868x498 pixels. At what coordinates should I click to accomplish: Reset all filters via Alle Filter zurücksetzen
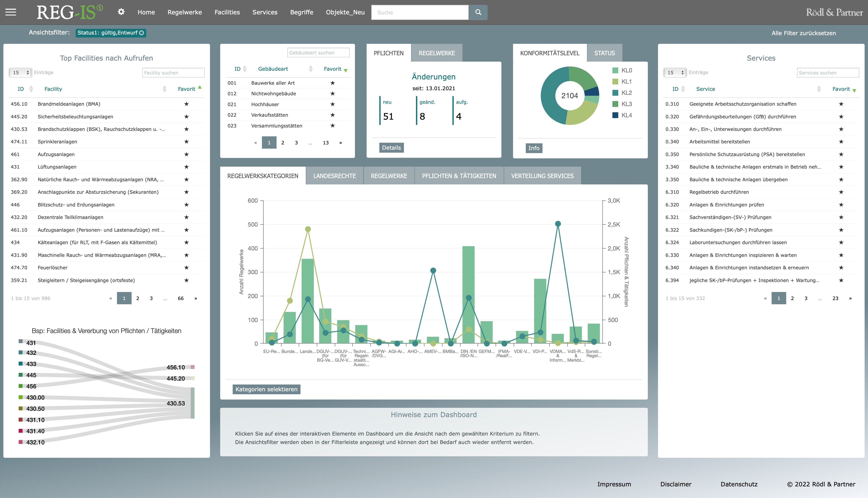(803, 33)
